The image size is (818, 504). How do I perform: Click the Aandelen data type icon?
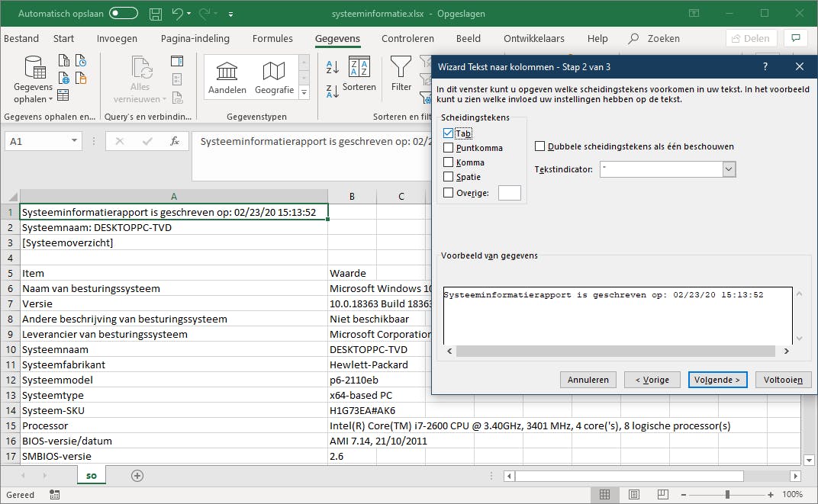(227, 72)
